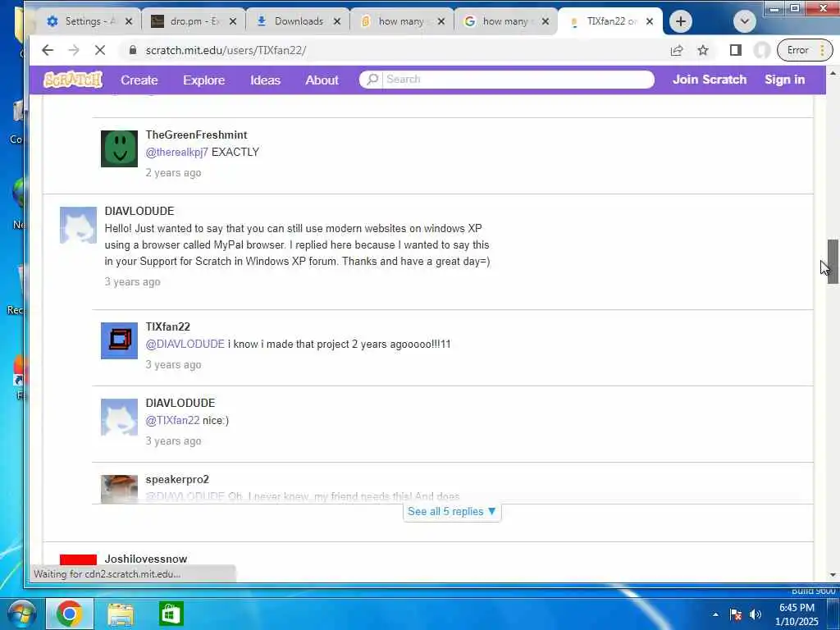
Task: Switch to the Settings tab
Action: click(88, 21)
